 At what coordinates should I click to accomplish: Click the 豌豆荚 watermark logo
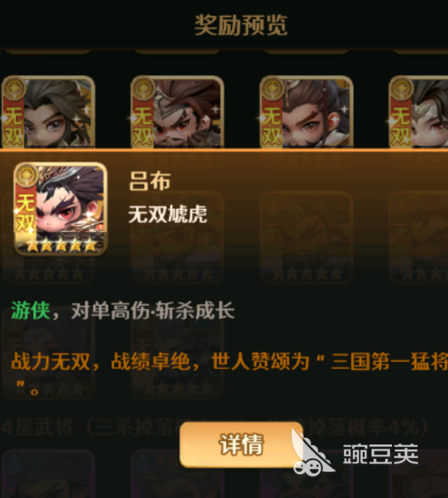(355, 454)
